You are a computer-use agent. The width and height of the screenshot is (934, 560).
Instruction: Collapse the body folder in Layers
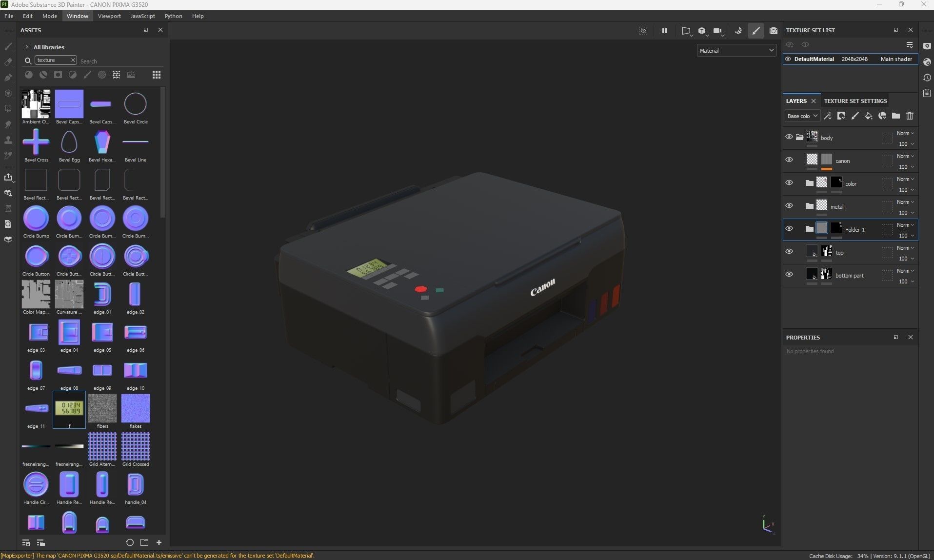tap(799, 137)
